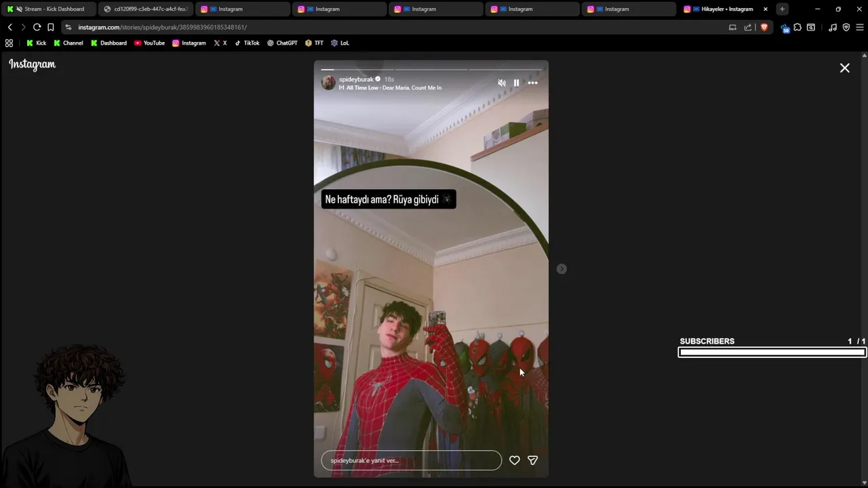Image resolution: width=868 pixels, height=488 pixels.
Task: Open the Brave VPN shield icon
Action: tap(846, 27)
